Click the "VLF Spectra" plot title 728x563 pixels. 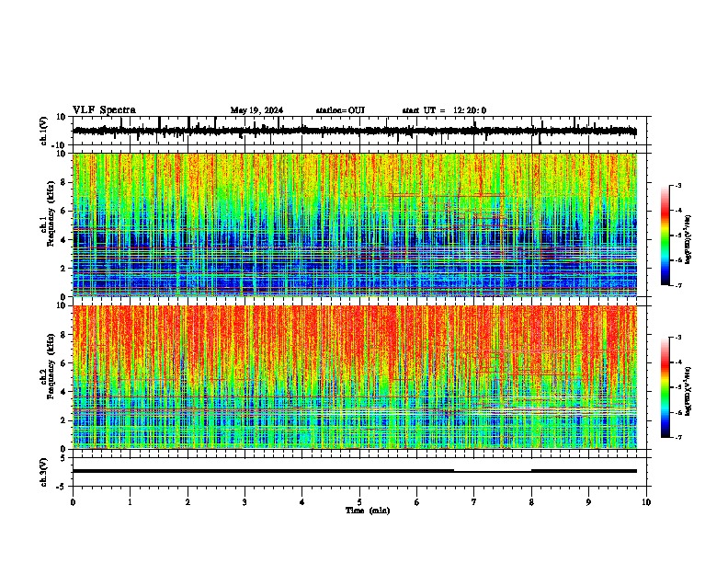tap(104, 110)
